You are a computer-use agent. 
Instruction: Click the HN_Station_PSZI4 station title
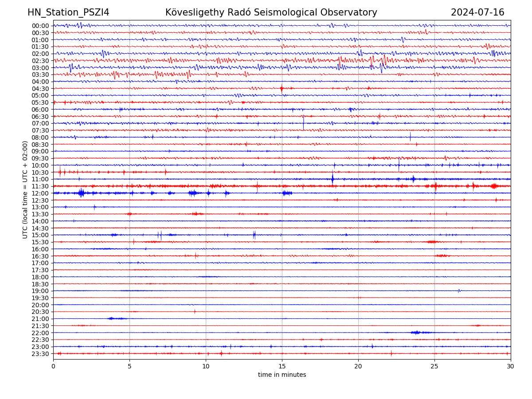[x=68, y=12]
